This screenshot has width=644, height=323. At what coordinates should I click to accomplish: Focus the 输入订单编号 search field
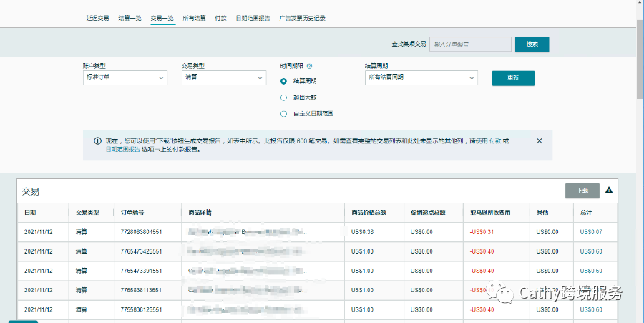tap(470, 44)
